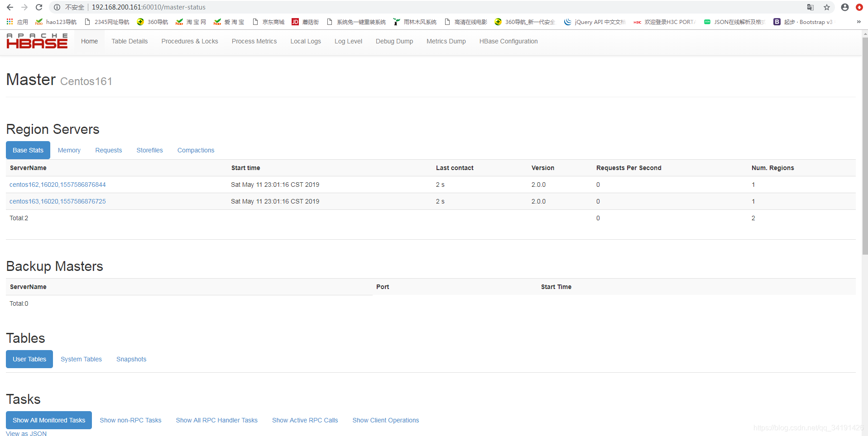Switch to the Requests tab
Viewport: 868px width, 436px height.
point(109,150)
